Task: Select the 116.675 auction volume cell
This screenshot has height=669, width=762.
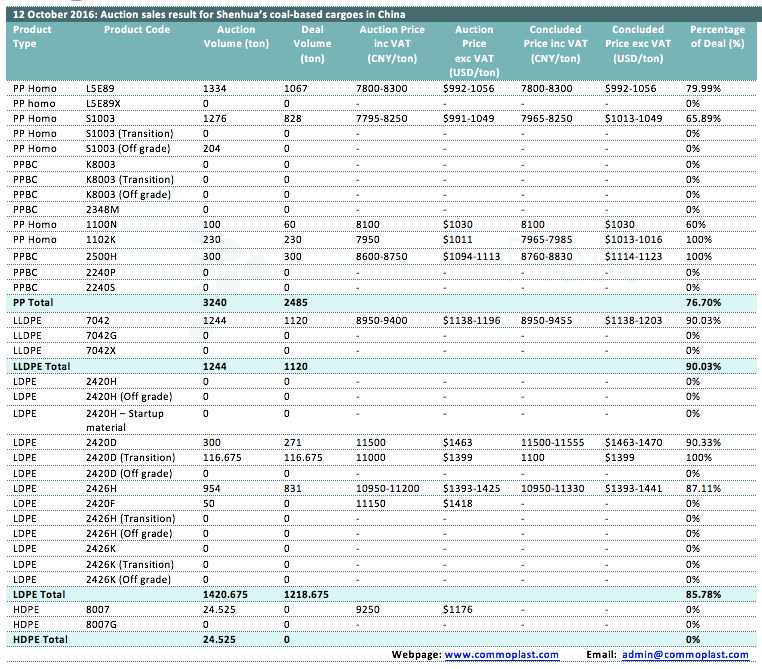Action: 222,458
